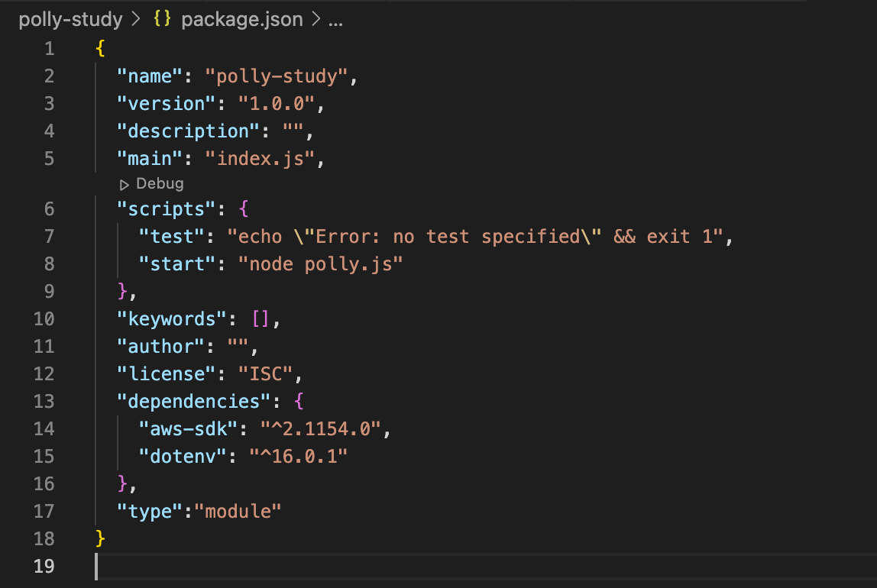Click the "aws-sdk" dependency key
This screenshot has width=877, height=588.
188,429
